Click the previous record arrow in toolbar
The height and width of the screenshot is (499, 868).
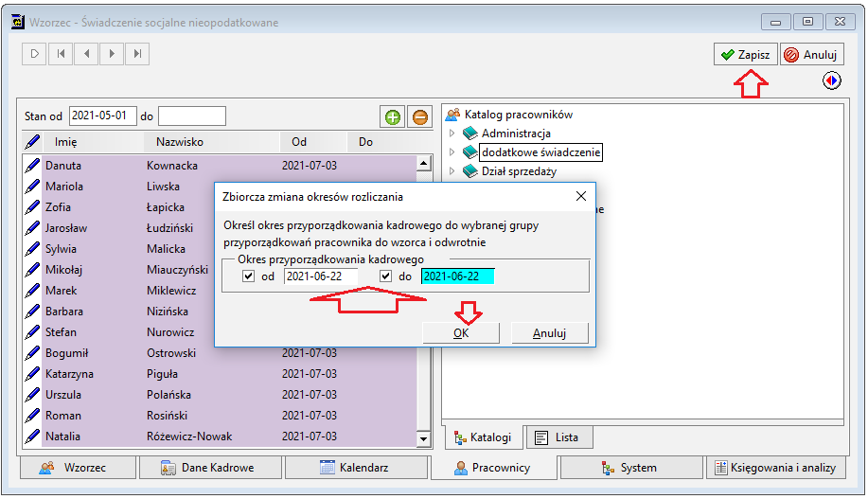pos(86,54)
